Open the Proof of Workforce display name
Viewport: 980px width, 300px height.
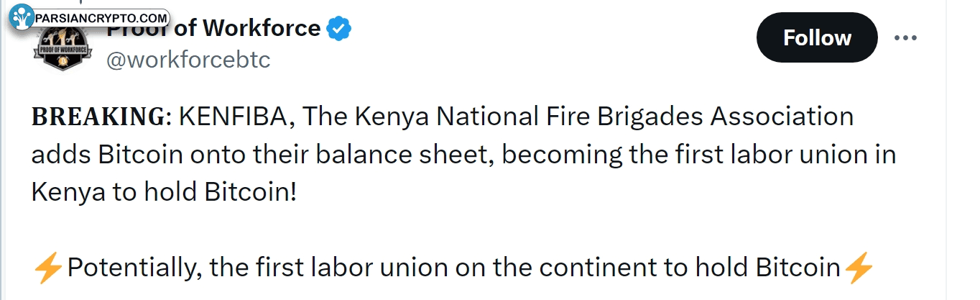coord(214,28)
